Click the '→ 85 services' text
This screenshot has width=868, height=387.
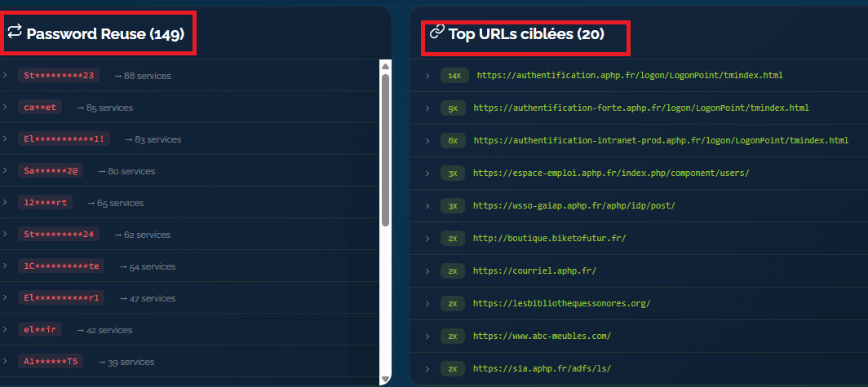click(x=104, y=108)
